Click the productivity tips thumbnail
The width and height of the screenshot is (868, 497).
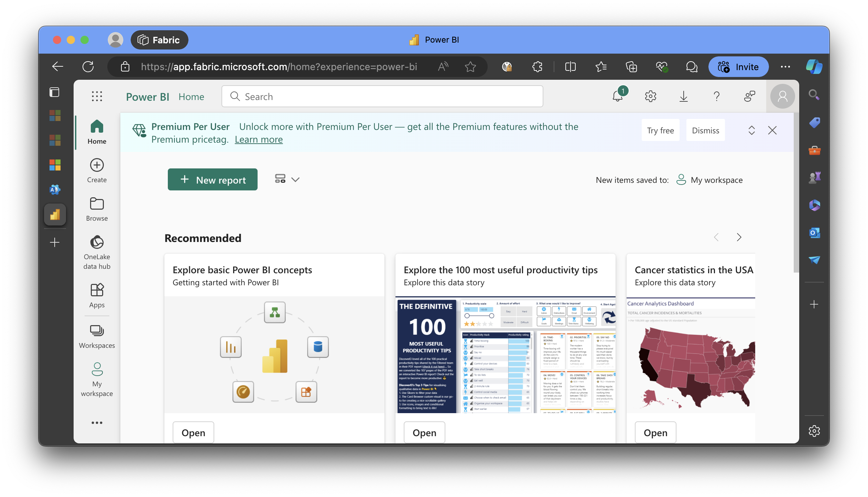(x=506, y=355)
